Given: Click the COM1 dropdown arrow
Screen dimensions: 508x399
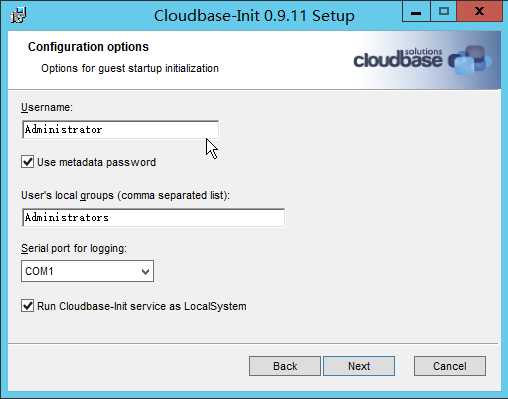Looking at the screenshot, I should (x=145, y=271).
